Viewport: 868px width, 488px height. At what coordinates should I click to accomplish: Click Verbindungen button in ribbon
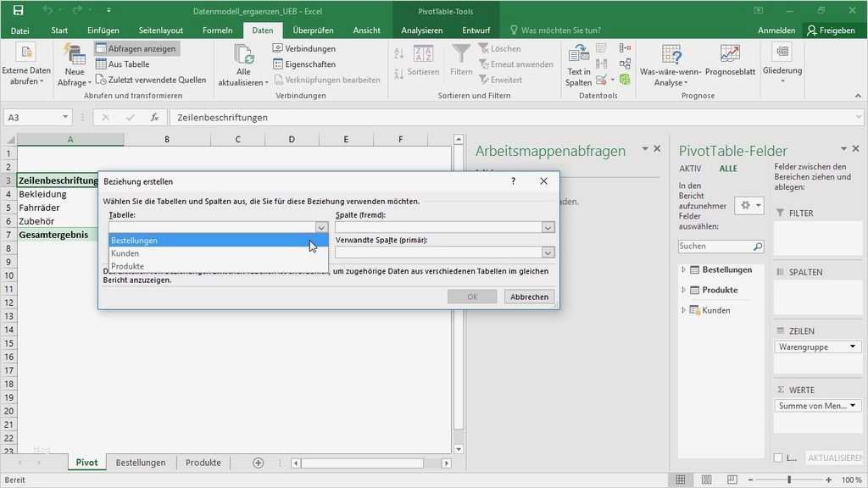304,48
